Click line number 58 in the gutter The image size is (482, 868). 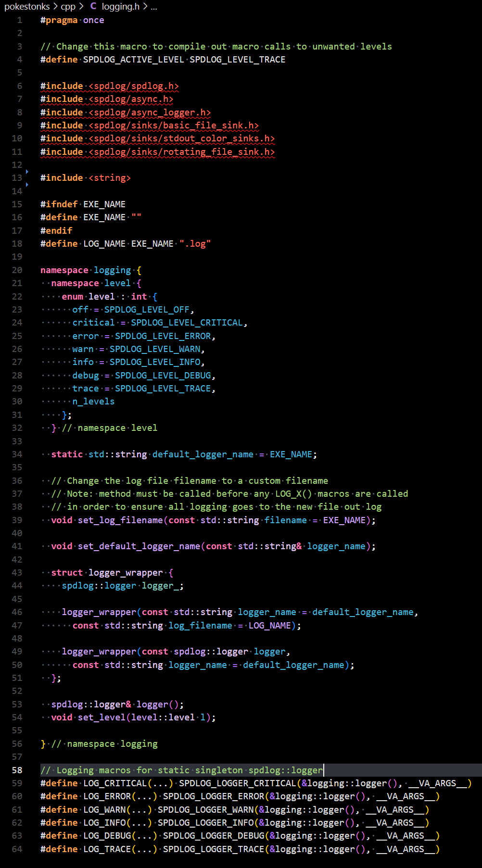point(17,770)
